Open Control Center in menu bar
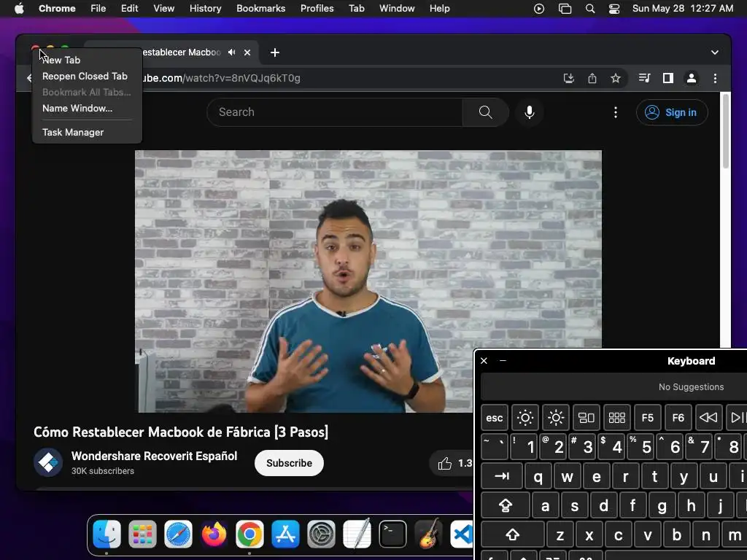 614,8
